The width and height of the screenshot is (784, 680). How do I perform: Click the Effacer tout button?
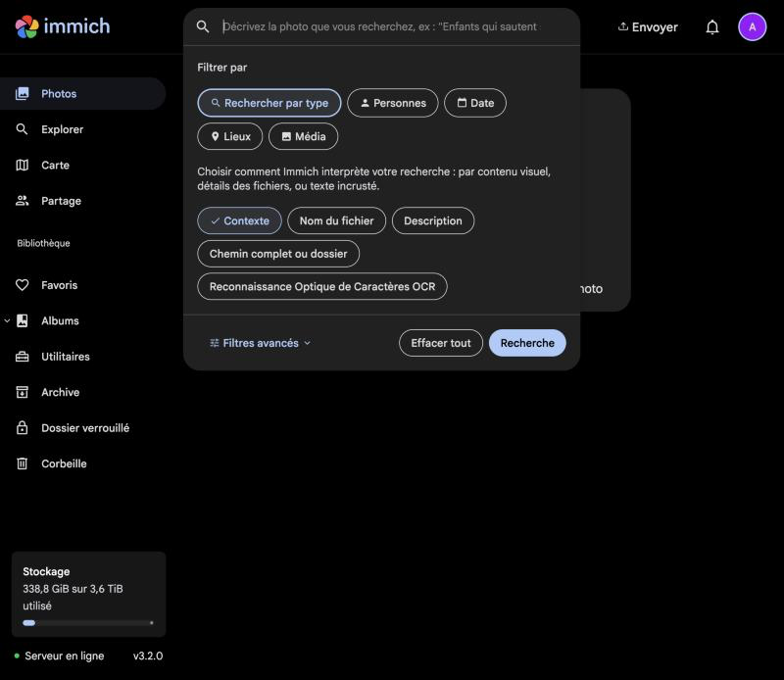[x=441, y=343]
